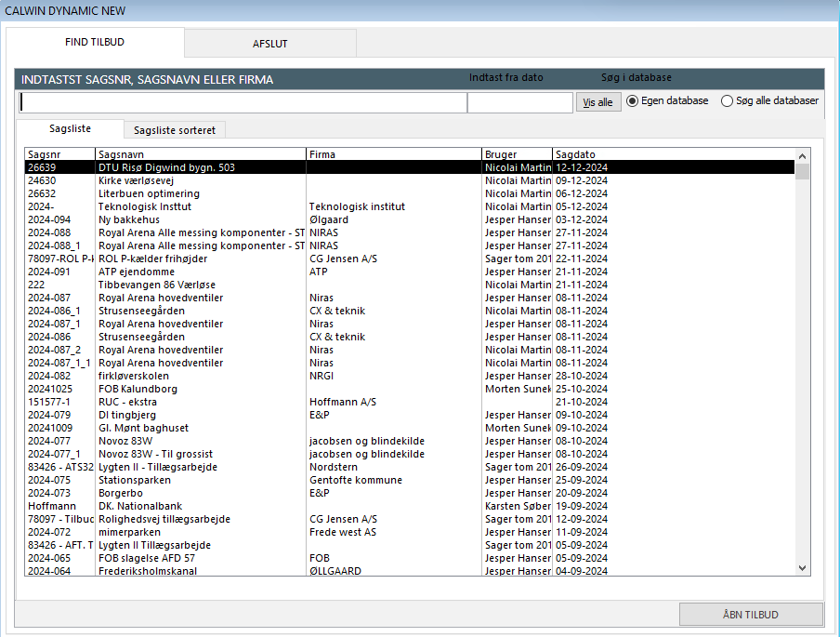Click the Sagdato column header
840x637 pixels.
pos(674,154)
